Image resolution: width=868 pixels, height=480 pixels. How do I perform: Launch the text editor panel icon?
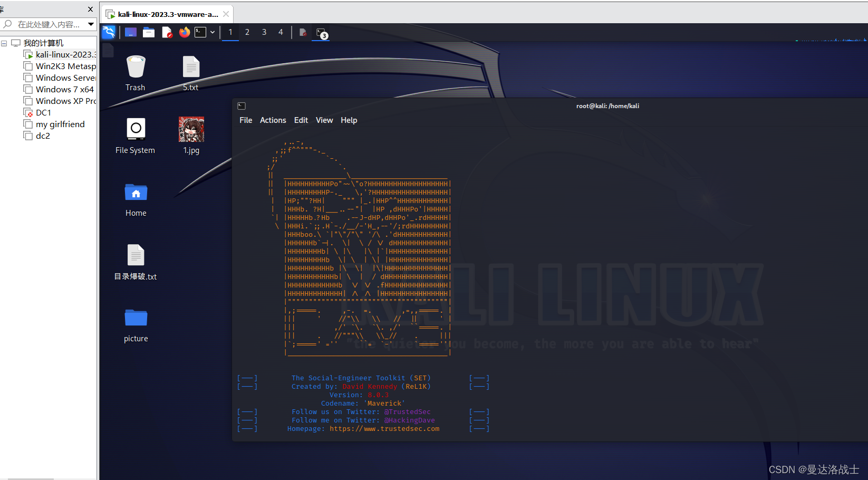pos(167,32)
